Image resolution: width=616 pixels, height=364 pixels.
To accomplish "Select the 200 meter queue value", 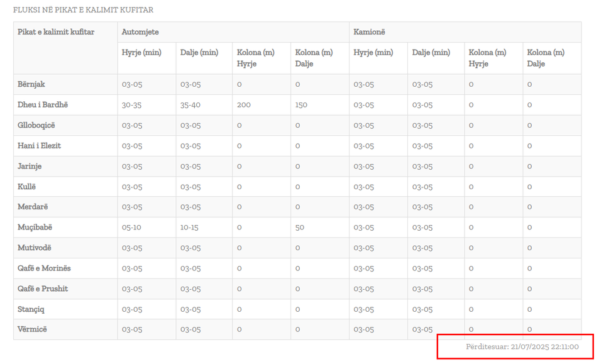I will coord(243,105).
